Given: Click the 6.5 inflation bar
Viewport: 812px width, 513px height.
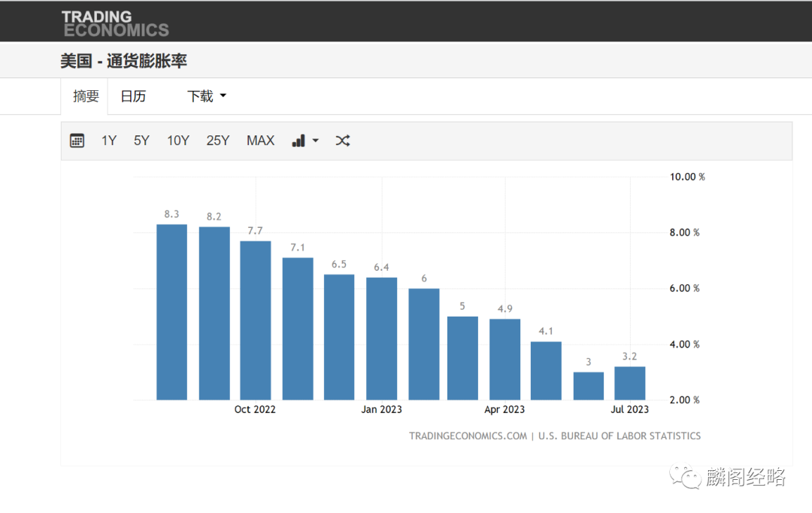Looking at the screenshot, I should tap(339, 337).
